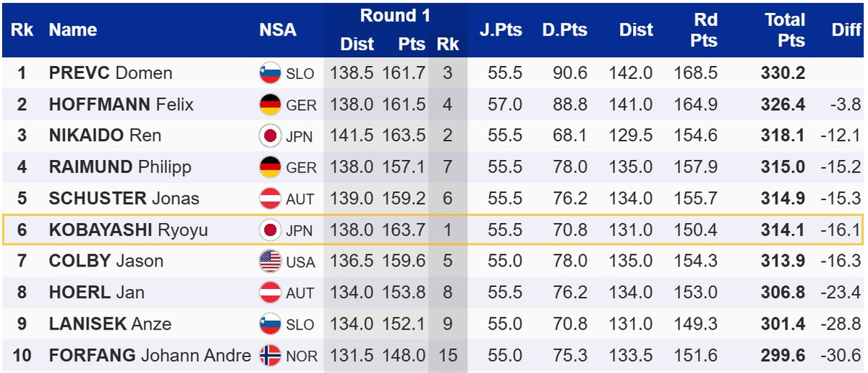
Task: Click the Name column header
Action: [x=73, y=30]
